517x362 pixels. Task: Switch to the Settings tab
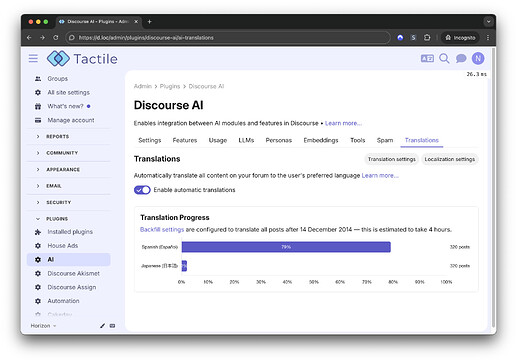(150, 140)
